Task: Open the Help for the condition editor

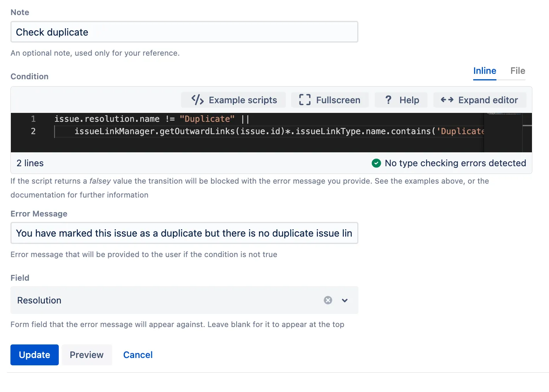Action: pos(401,100)
